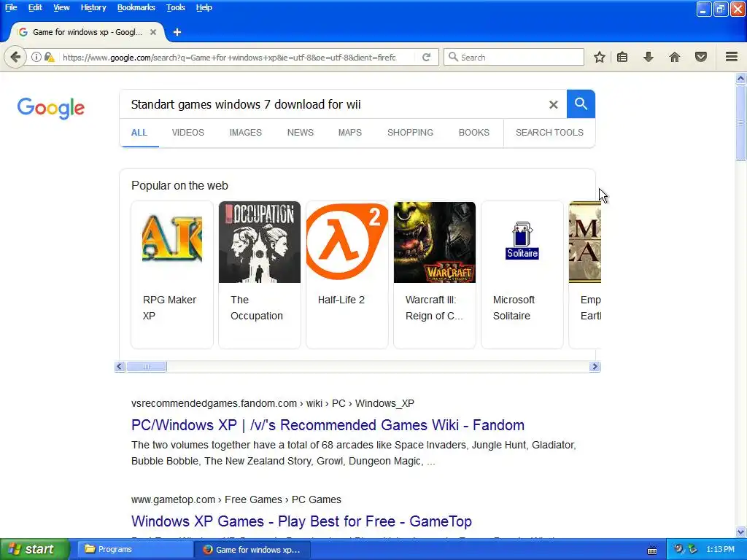
Task: Click the Firefox back arrow button
Action: pos(15,57)
